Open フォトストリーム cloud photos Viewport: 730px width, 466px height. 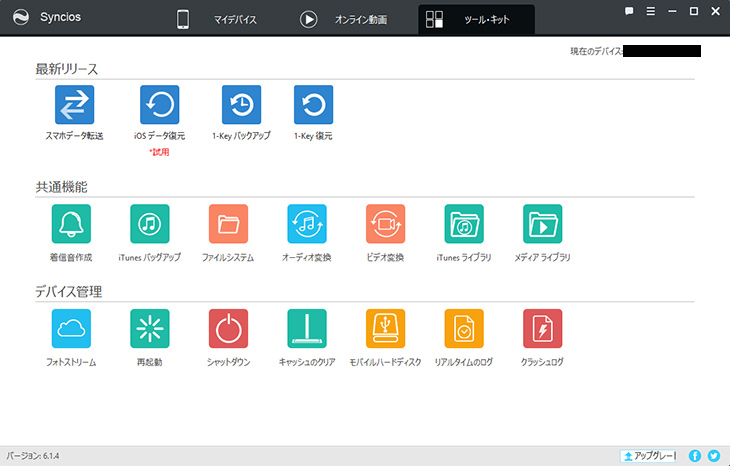pos(71,328)
